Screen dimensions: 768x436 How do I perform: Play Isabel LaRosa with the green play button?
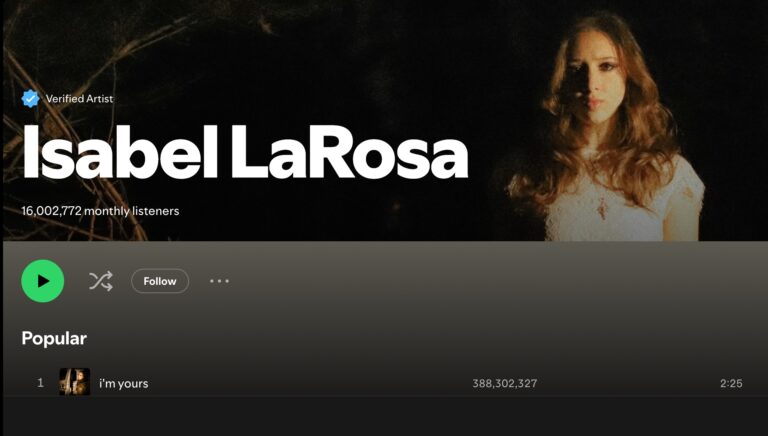pos(43,281)
